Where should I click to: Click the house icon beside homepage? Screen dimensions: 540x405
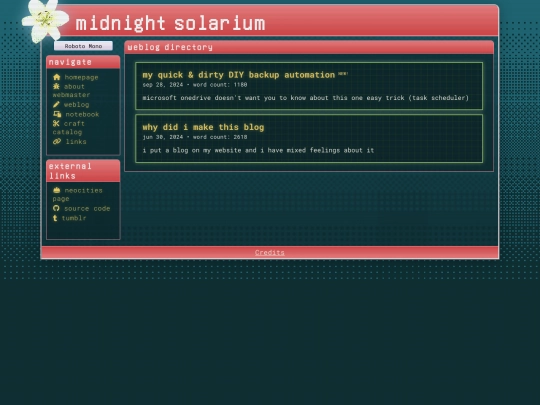tap(57, 77)
